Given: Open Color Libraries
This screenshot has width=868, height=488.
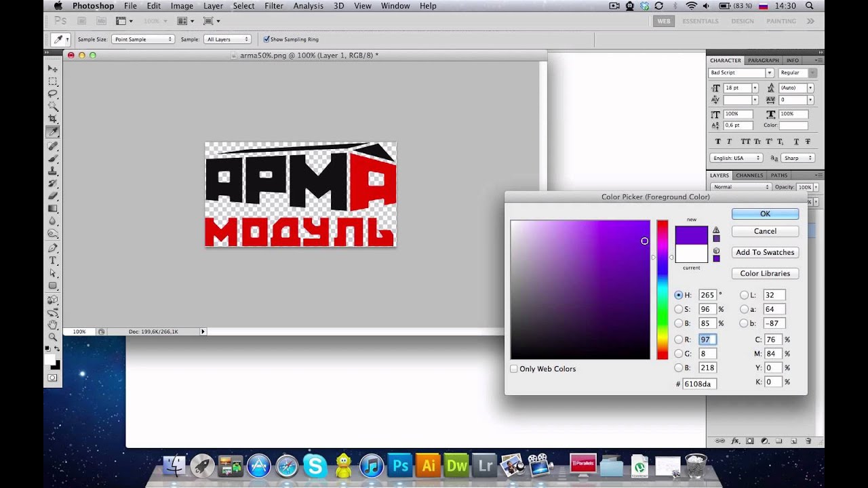Looking at the screenshot, I should click(x=765, y=273).
